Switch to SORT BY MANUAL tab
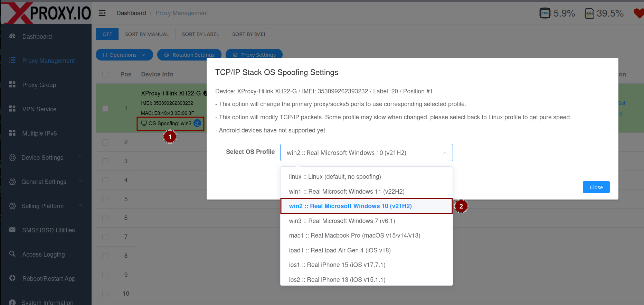Viewport: 644px width, 305px height. click(x=147, y=34)
